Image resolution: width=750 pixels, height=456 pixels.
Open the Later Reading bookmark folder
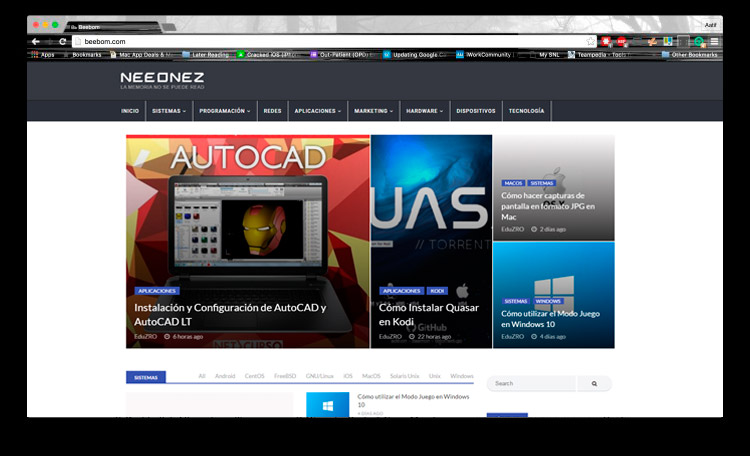pyautogui.click(x=206, y=55)
